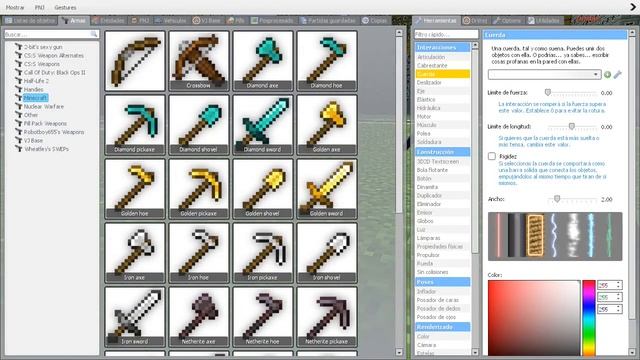Pick the Netherite hoe
Screen dimensions: 640x360
pyautogui.click(x=263, y=317)
